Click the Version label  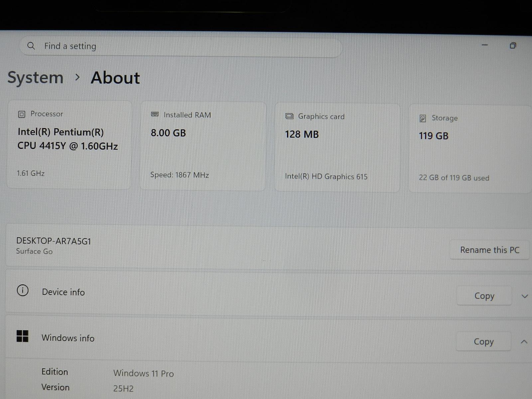click(55, 387)
